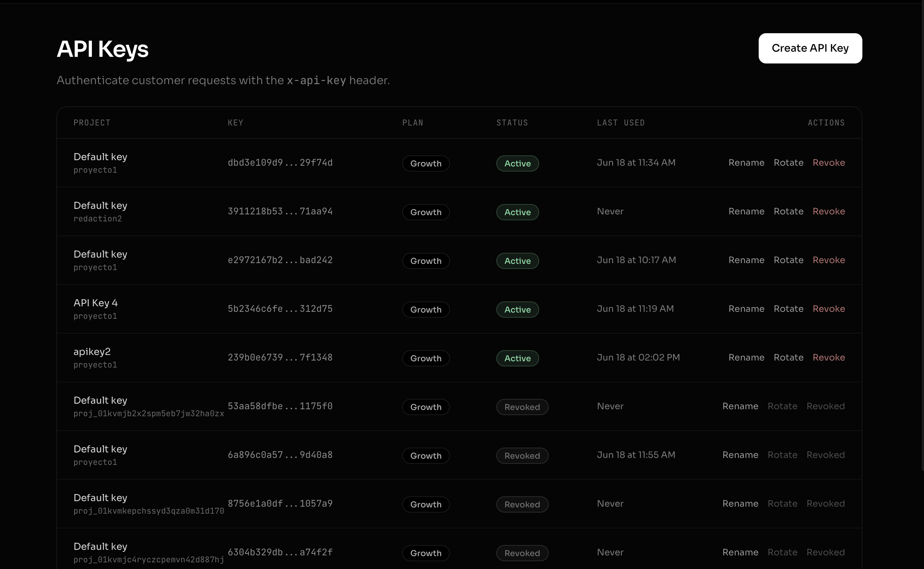This screenshot has width=924, height=569.
Task: Click Revoked badge in 53aa58dfbe...1175f0 row
Action: pyautogui.click(x=522, y=407)
